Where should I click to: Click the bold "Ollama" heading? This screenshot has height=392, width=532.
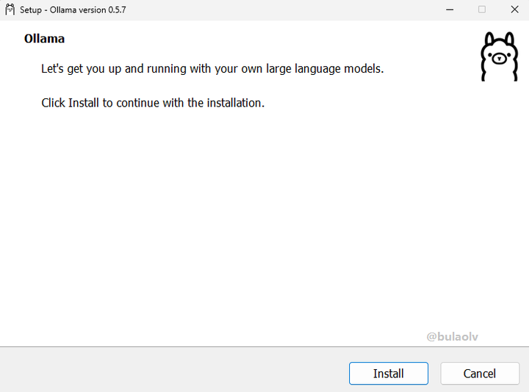[x=44, y=39]
